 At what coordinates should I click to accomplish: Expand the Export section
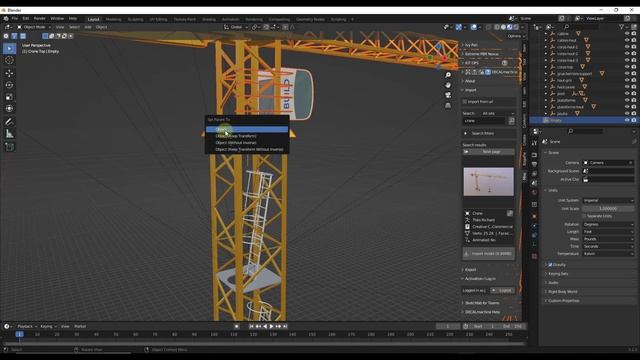(x=470, y=270)
